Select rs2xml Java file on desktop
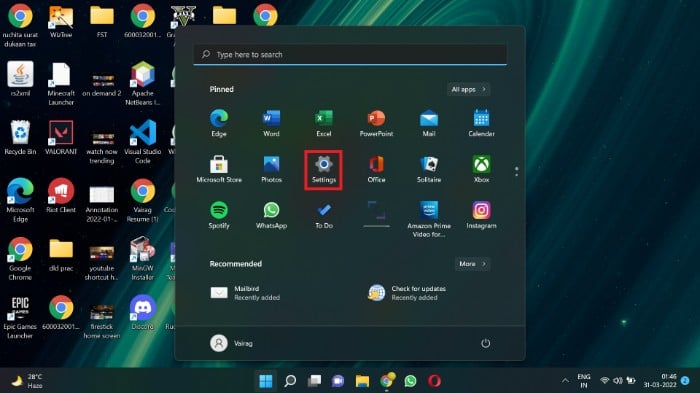 point(20,79)
